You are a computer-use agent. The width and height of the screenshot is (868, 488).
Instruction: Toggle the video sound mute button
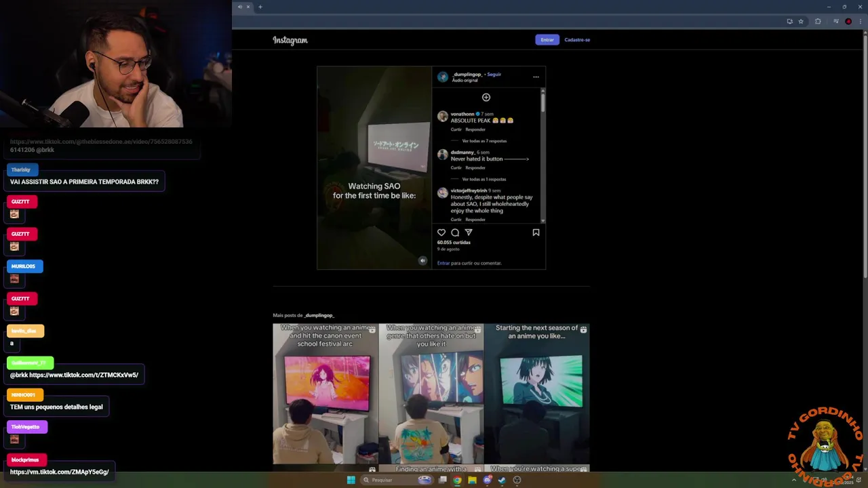coord(422,260)
